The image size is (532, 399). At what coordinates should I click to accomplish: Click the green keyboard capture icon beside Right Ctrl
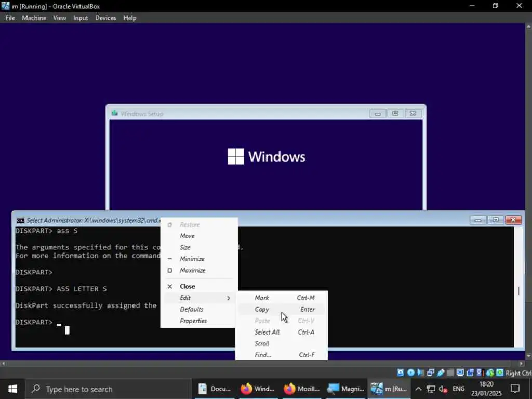(500, 373)
